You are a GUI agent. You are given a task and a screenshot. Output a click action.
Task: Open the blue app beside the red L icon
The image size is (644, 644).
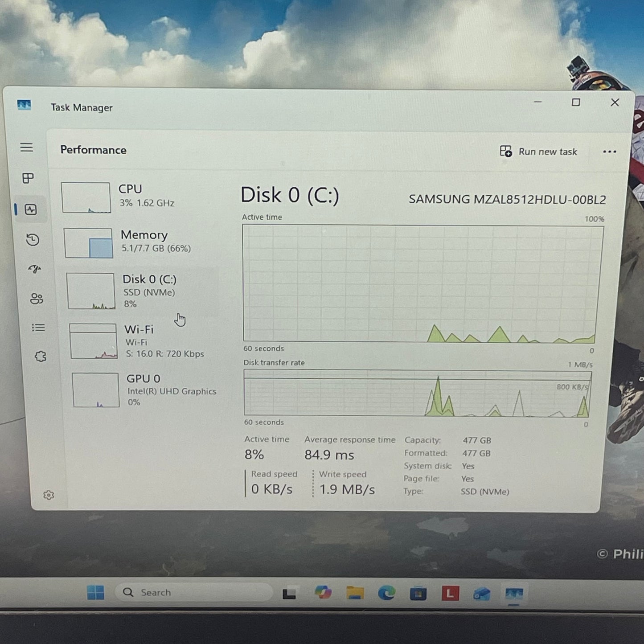(482, 594)
